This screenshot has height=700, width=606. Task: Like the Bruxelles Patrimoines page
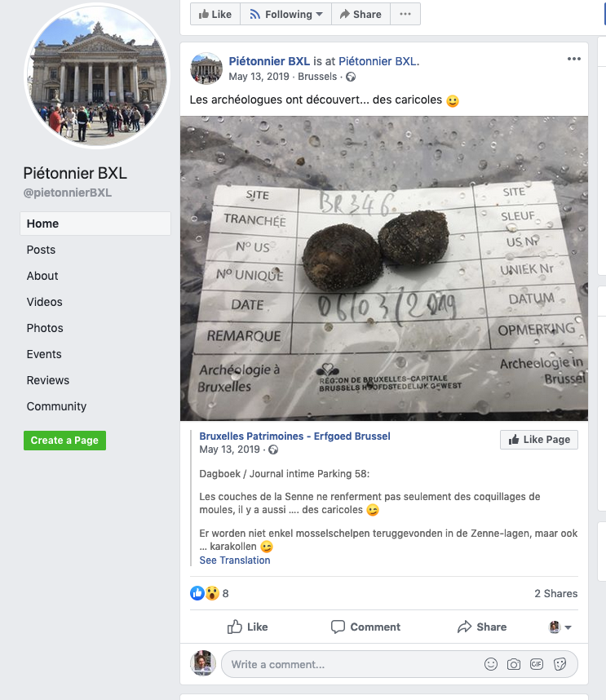tap(538, 440)
